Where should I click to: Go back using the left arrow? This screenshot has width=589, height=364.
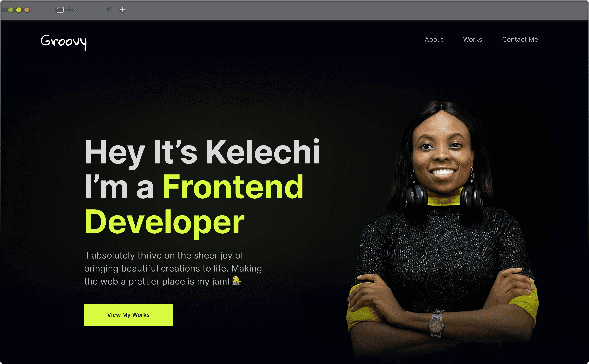coord(109,10)
